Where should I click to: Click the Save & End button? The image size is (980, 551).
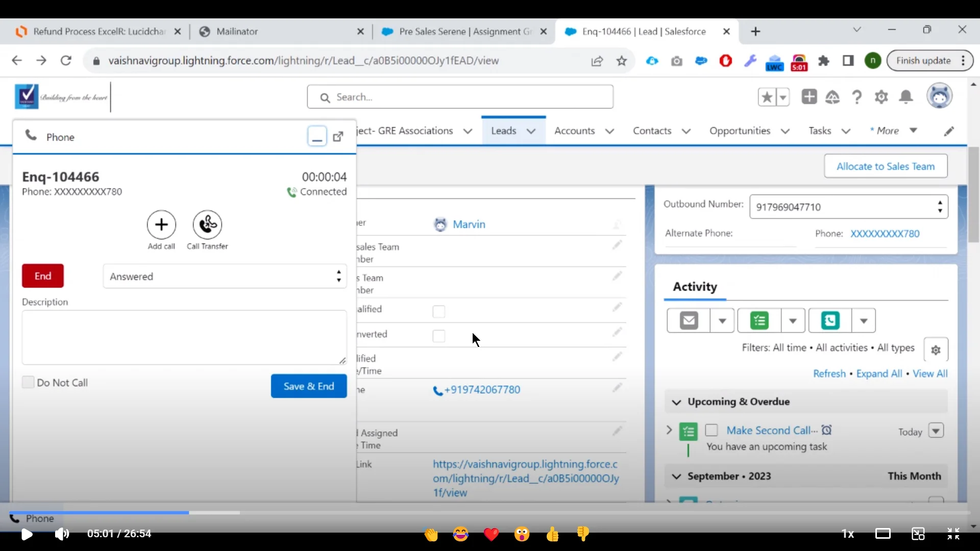309,386
